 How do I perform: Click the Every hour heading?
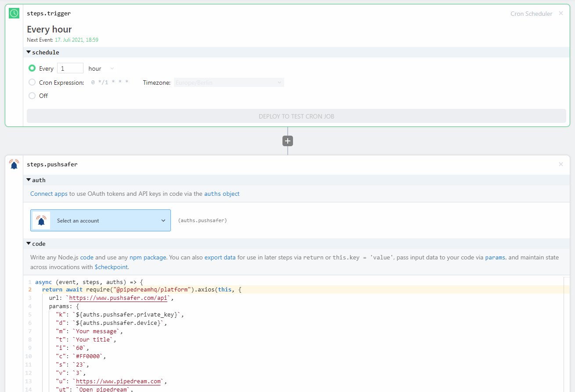(x=49, y=29)
